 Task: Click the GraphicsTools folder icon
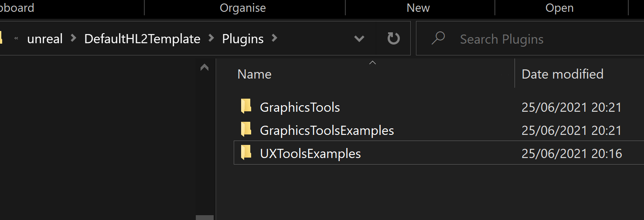click(x=246, y=107)
